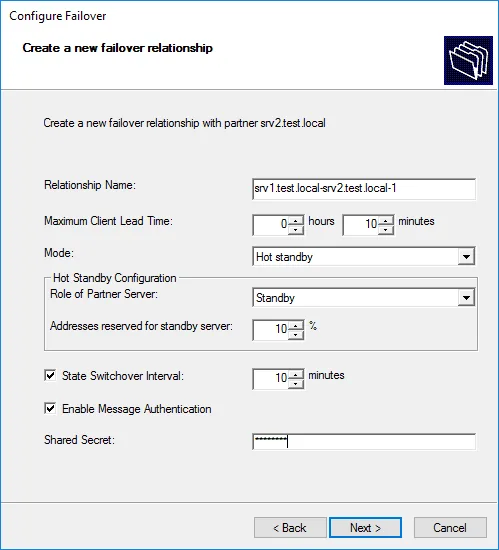
Task: Click the Next button
Action: [x=365, y=527]
